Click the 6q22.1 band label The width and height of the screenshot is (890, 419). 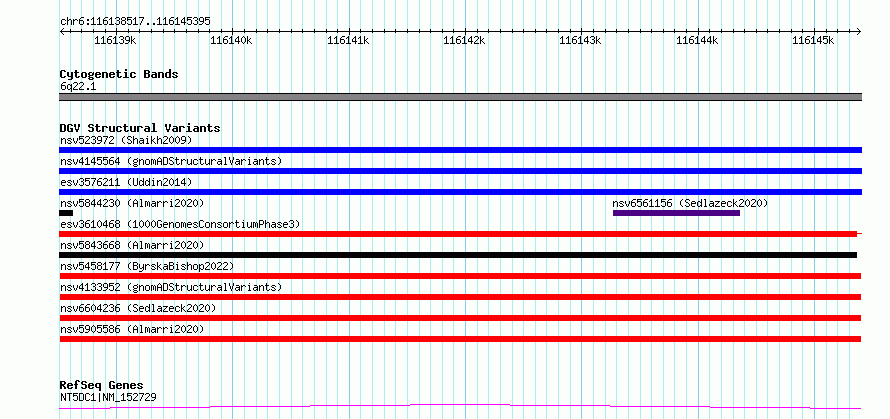(x=77, y=87)
